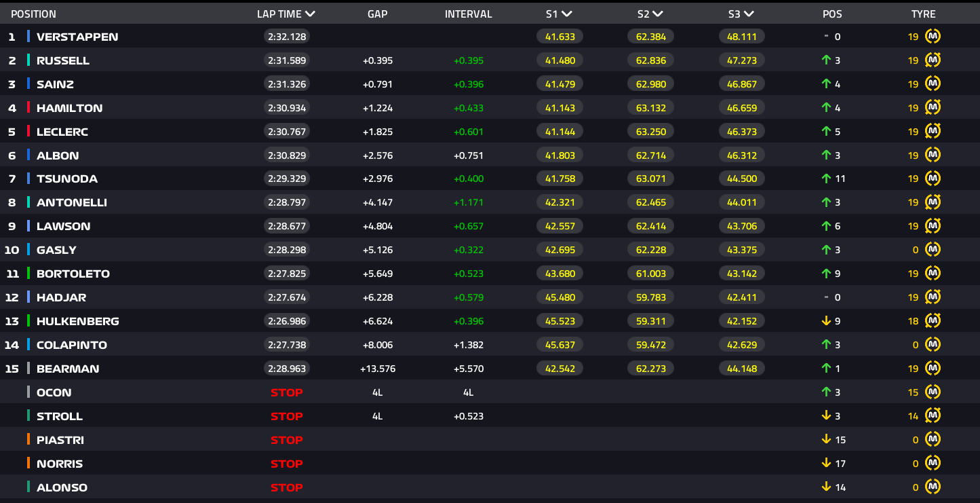Click Leclerc's medium tyre icon
The width and height of the screenshot is (980, 503).
click(x=933, y=132)
